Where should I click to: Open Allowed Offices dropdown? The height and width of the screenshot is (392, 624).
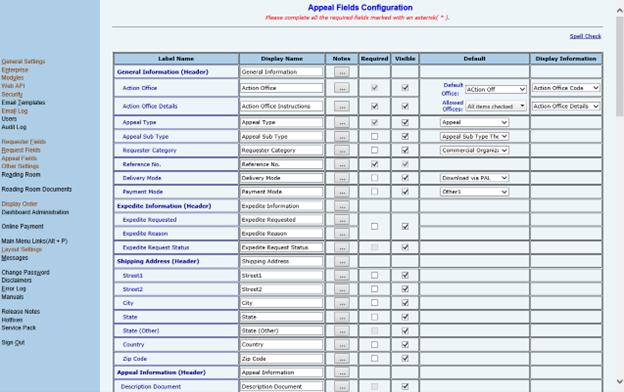[x=496, y=106]
